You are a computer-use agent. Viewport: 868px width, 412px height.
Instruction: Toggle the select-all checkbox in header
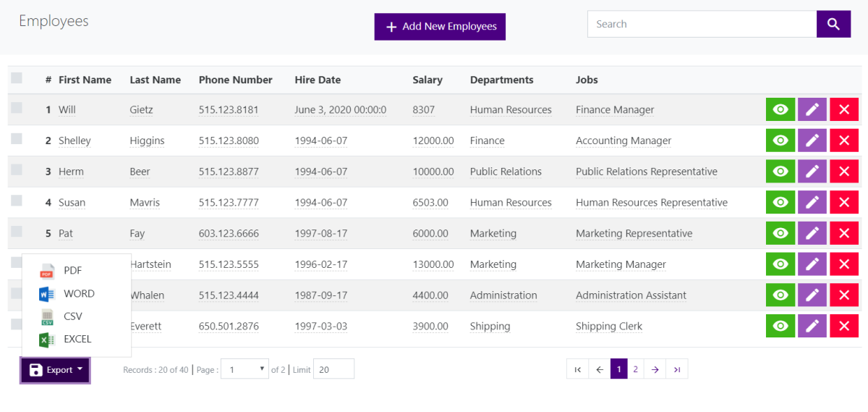coord(17,78)
